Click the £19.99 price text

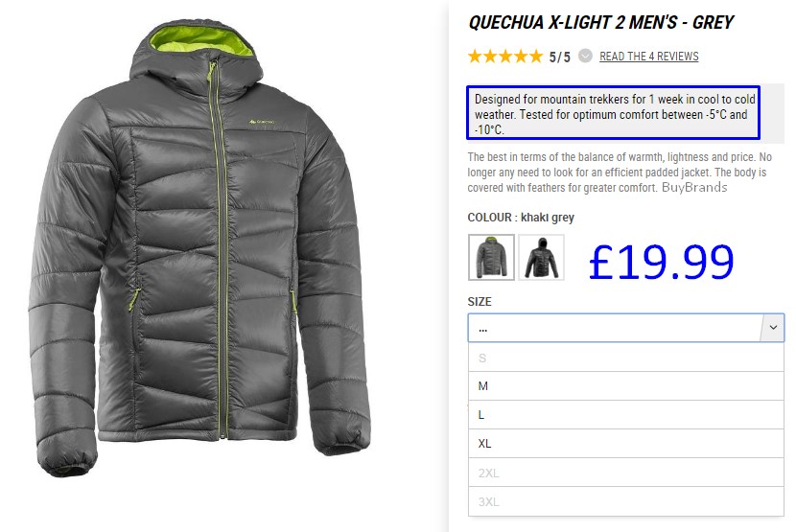coord(661,262)
